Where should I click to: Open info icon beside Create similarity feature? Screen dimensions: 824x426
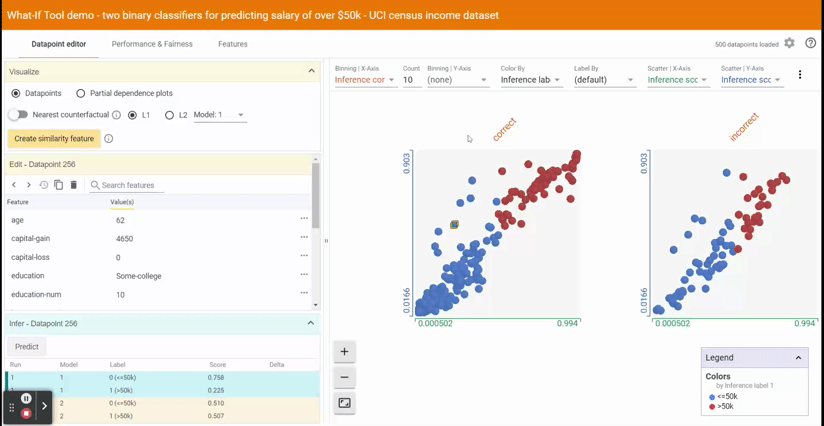coord(109,139)
